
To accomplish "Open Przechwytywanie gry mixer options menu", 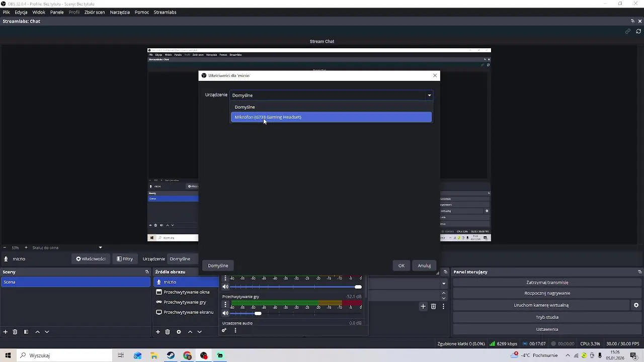I will tap(225, 304).
